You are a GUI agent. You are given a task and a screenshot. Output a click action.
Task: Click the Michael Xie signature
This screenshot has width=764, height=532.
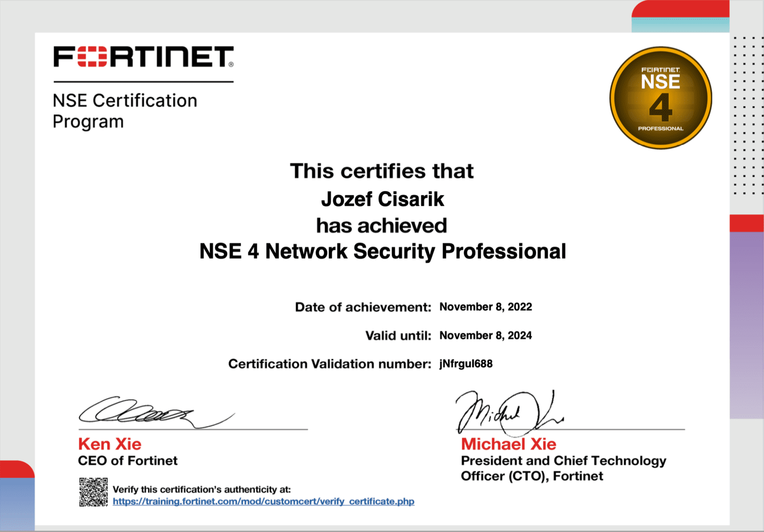coord(510,413)
